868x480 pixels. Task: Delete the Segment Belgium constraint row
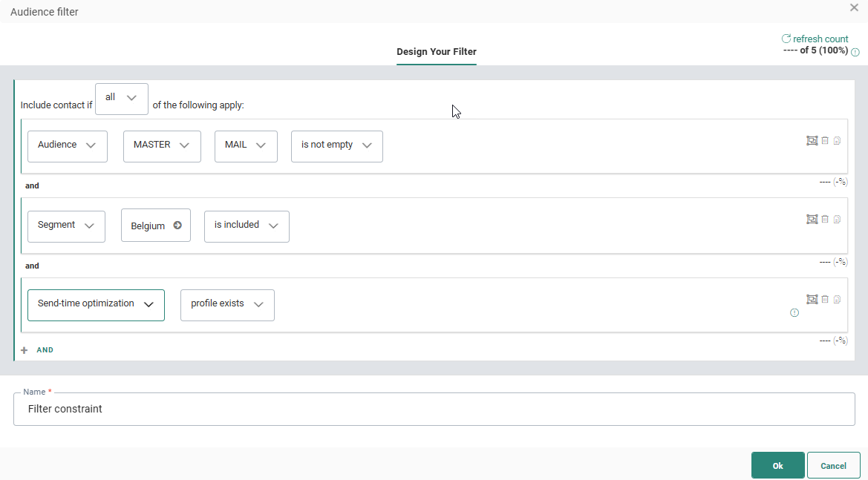coord(825,219)
